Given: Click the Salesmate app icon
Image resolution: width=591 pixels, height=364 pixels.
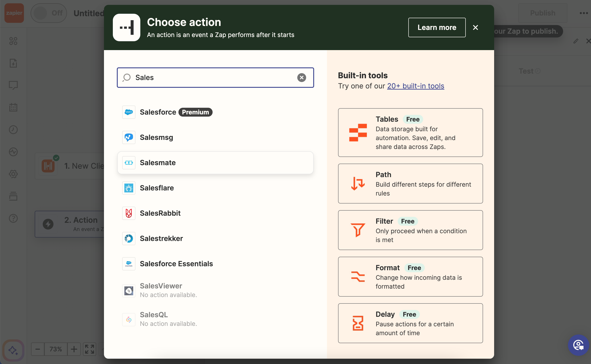Looking at the screenshot, I should (129, 163).
